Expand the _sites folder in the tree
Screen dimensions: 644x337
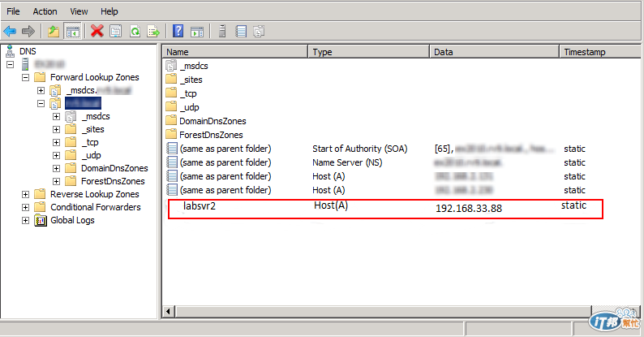[x=56, y=129]
